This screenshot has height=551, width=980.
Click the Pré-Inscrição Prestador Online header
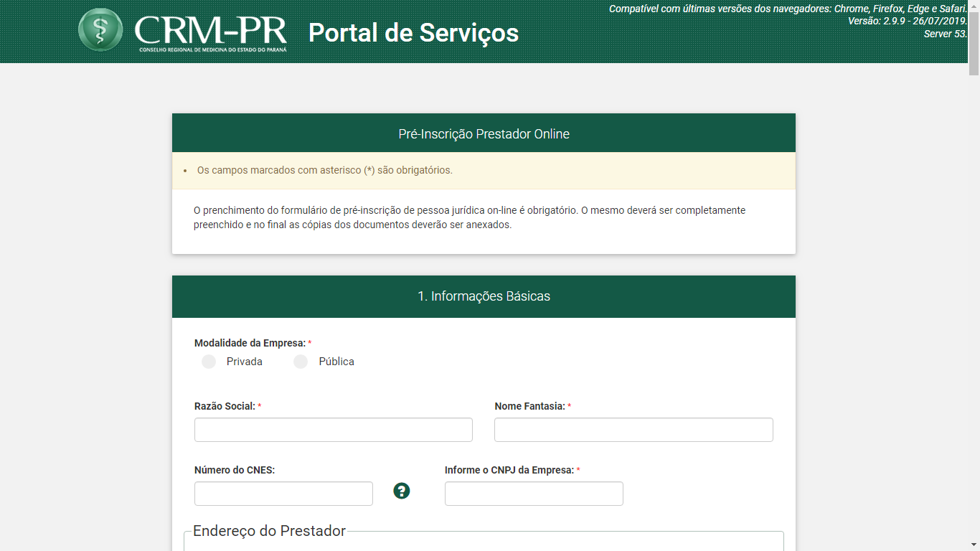click(x=484, y=134)
